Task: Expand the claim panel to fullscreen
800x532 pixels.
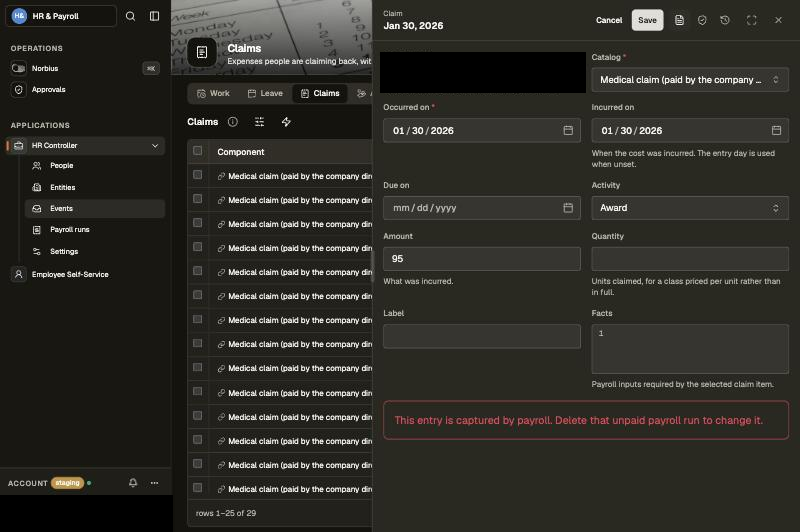Action: click(751, 20)
